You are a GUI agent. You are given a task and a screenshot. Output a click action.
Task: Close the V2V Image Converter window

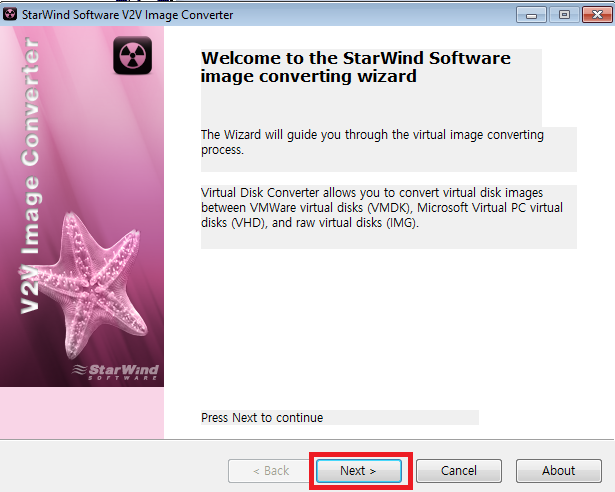[597, 15]
